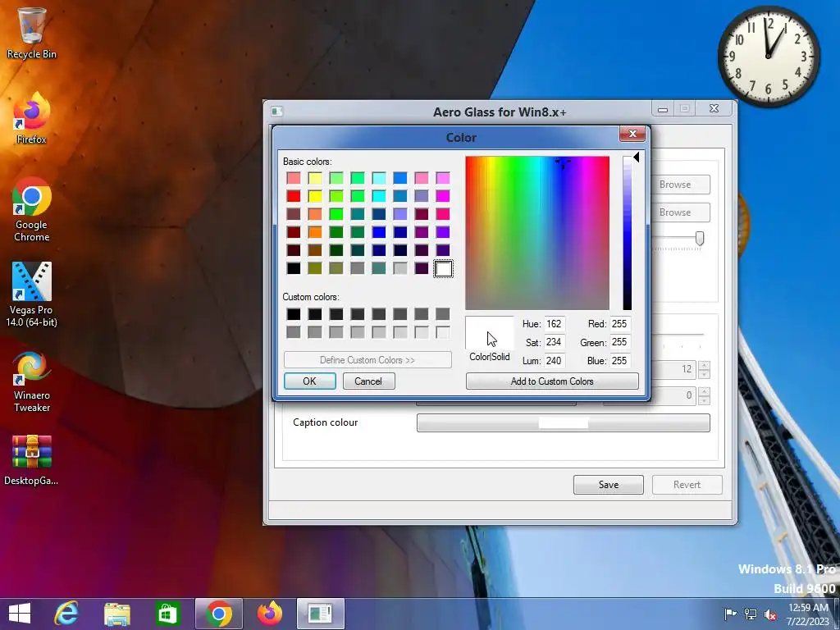Minimize the Aero Glass window
The height and width of the screenshot is (630, 840).
(x=663, y=109)
